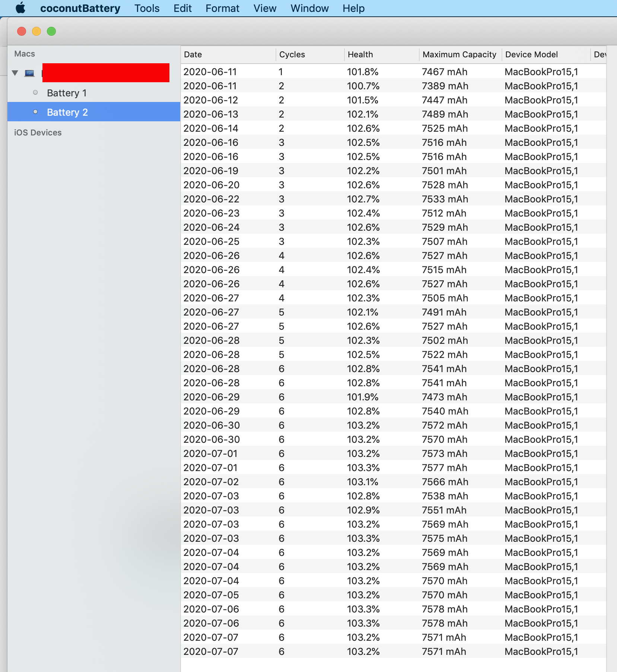This screenshot has height=672, width=617.
Task: Click the 7491 mAh capacity cell
Action: (x=444, y=312)
